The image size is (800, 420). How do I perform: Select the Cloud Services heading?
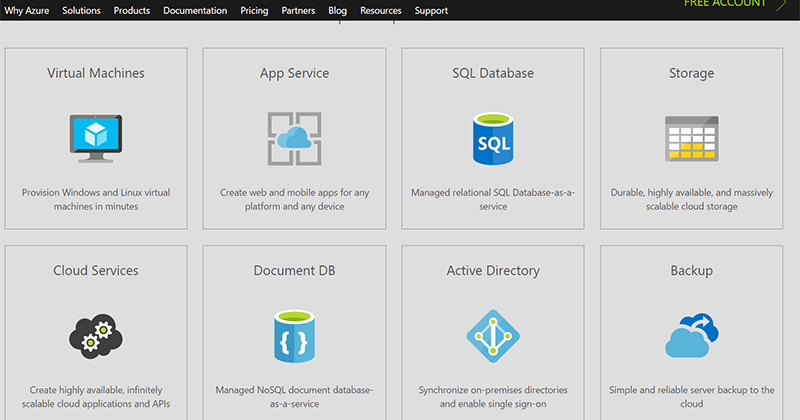pyautogui.click(x=96, y=270)
